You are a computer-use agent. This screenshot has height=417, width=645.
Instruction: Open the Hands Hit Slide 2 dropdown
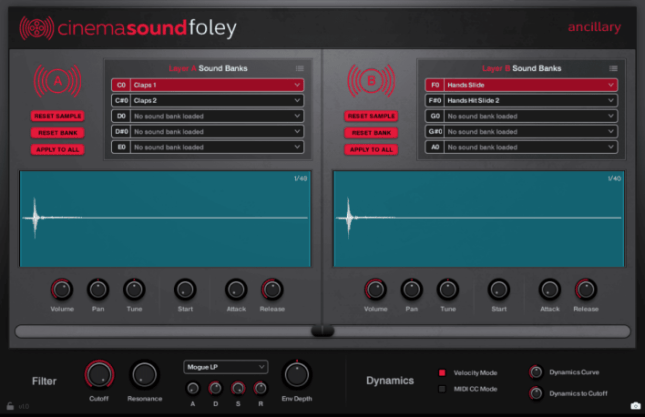coord(531,100)
